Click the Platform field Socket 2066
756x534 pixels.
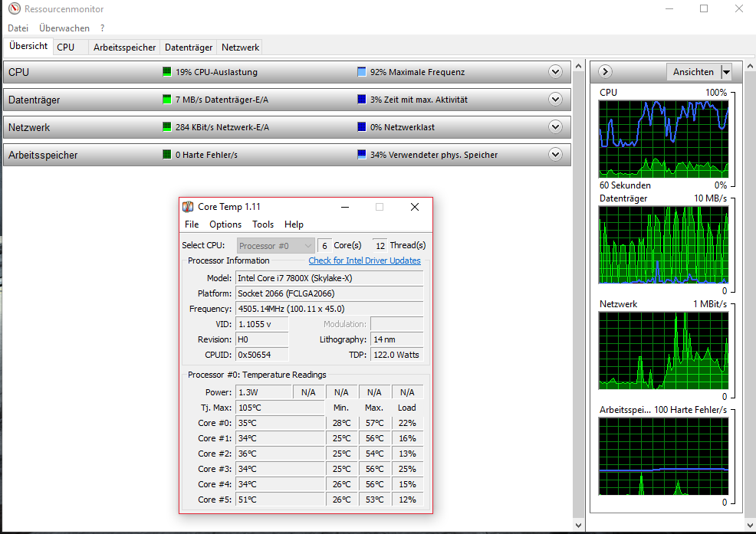[x=329, y=293]
